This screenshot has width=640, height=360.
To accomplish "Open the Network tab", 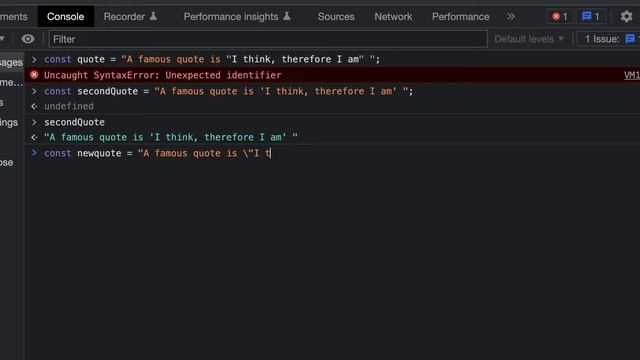I will (393, 17).
